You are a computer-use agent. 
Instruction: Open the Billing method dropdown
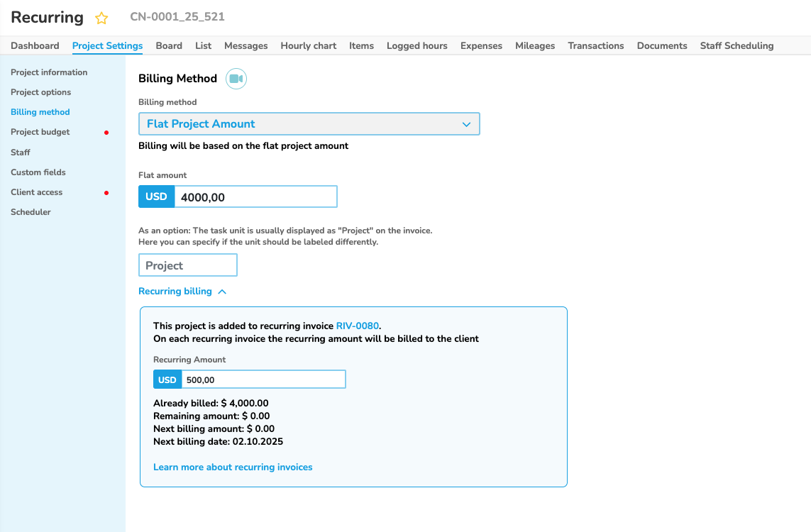[x=309, y=124]
